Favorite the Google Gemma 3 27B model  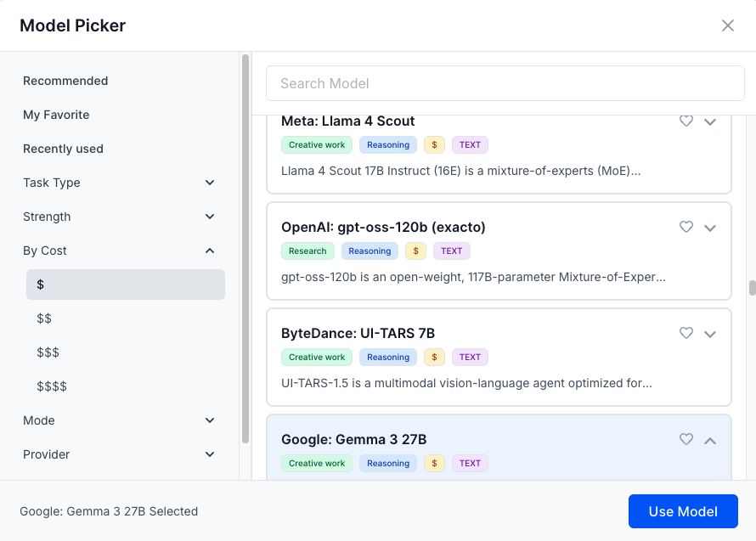tap(686, 440)
